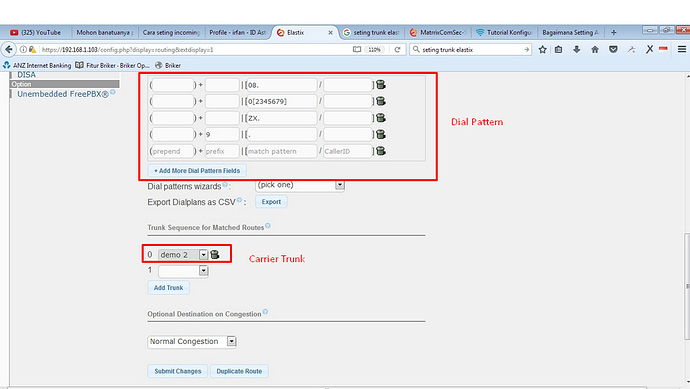Switch to Tutorial Konfigurasi tab
The image size is (690, 389).
(x=505, y=33)
